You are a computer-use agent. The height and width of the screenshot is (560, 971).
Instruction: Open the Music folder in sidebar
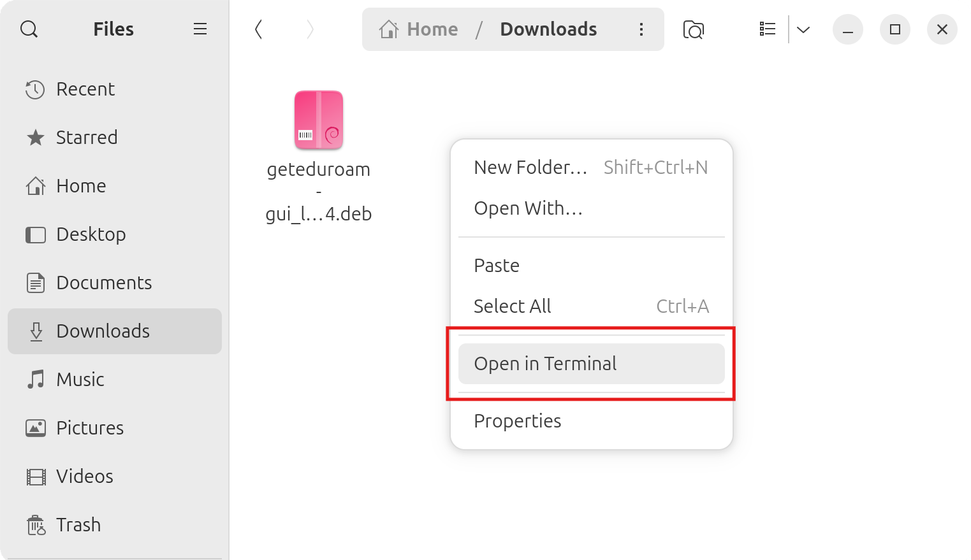click(80, 380)
